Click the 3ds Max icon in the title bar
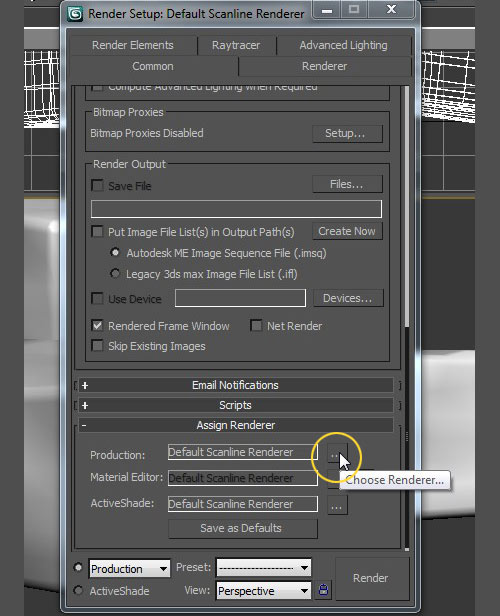This screenshot has height=616, width=500. click(75, 14)
